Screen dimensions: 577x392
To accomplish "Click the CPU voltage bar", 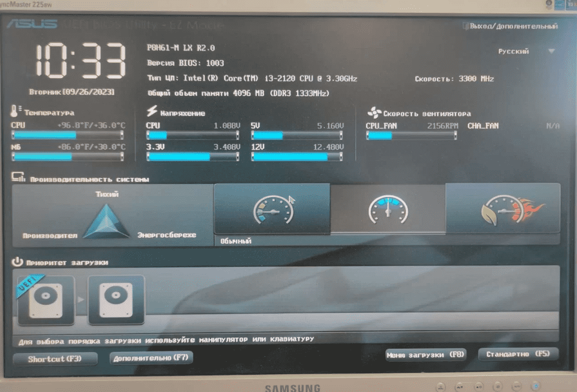I will pyautogui.click(x=193, y=135).
